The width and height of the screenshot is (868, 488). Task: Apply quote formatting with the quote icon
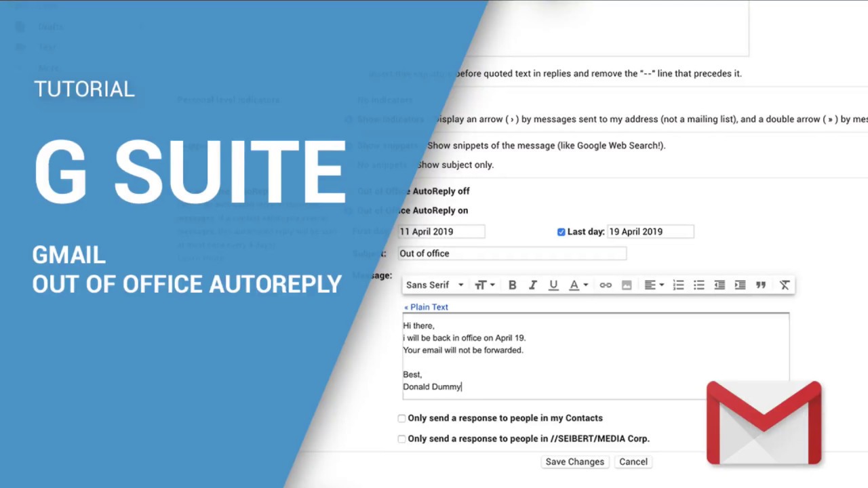(761, 285)
